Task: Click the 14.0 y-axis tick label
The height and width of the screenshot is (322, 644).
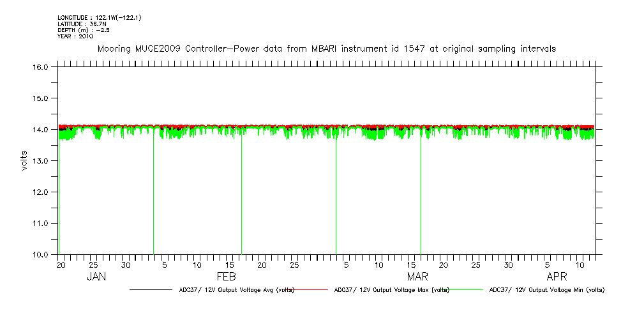Action: [x=41, y=130]
